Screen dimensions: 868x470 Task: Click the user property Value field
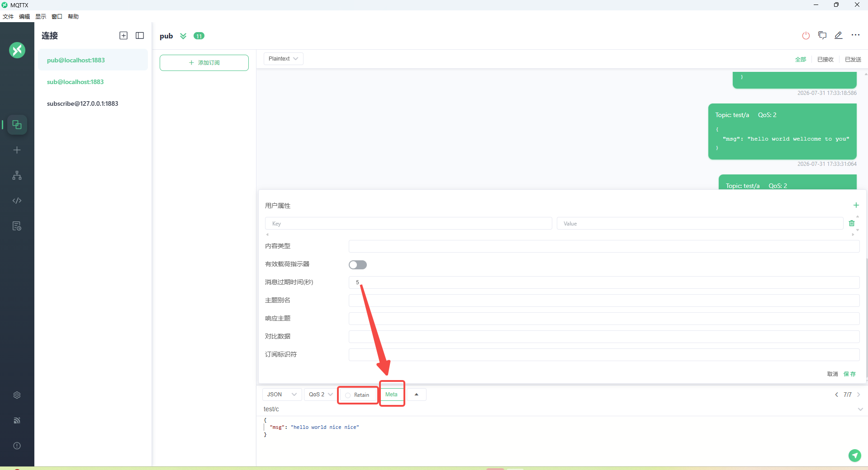tap(700, 224)
